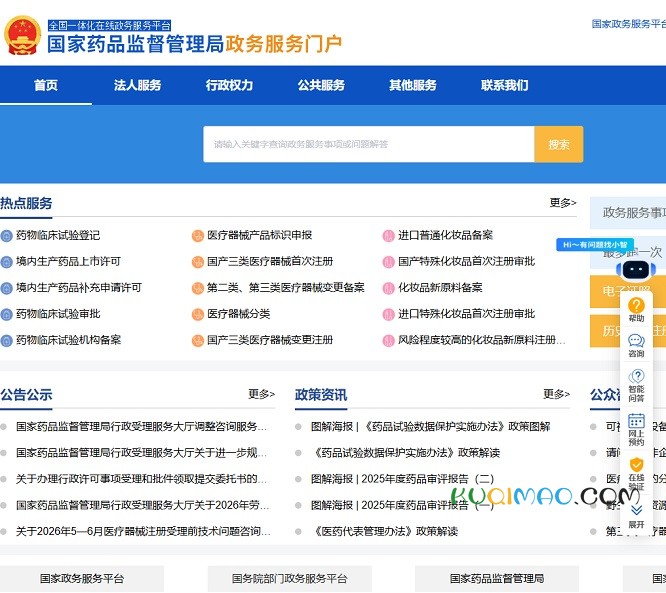Open the 智能问答 icon
This screenshot has width=666, height=593.
(636, 376)
